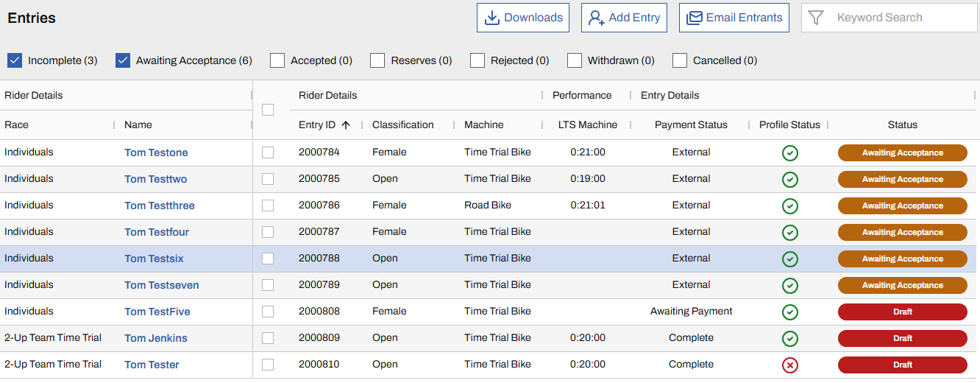980x383 pixels.
Task: Click the red X profile status icon for Tom Tester
Action: 789,365
